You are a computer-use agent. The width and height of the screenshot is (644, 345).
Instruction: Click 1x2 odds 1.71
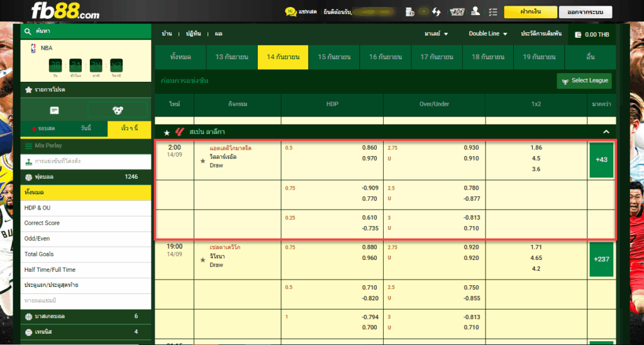(x=536, y=247)
